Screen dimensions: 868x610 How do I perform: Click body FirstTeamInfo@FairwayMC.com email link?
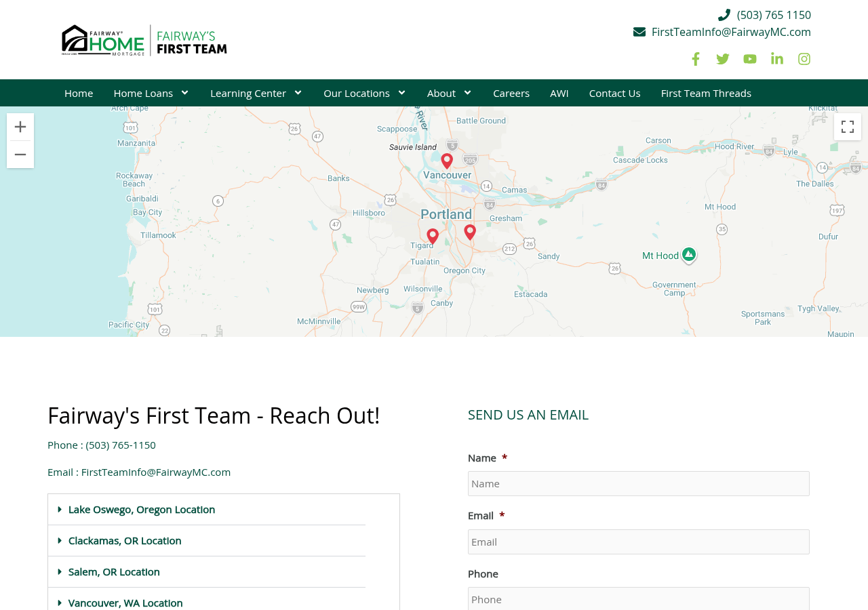click(x=156, y=472)
